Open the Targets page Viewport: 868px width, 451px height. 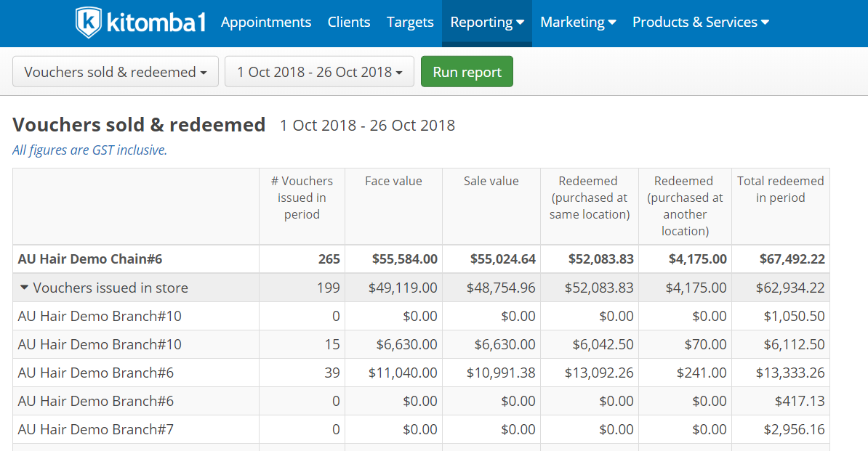410,22
